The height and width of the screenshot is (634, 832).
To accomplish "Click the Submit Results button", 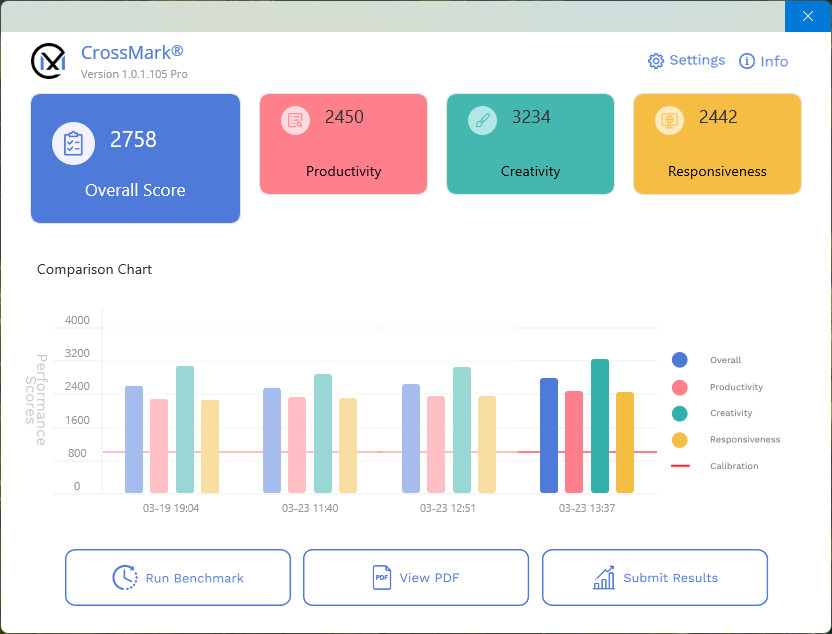I will [x=655, y=578].
